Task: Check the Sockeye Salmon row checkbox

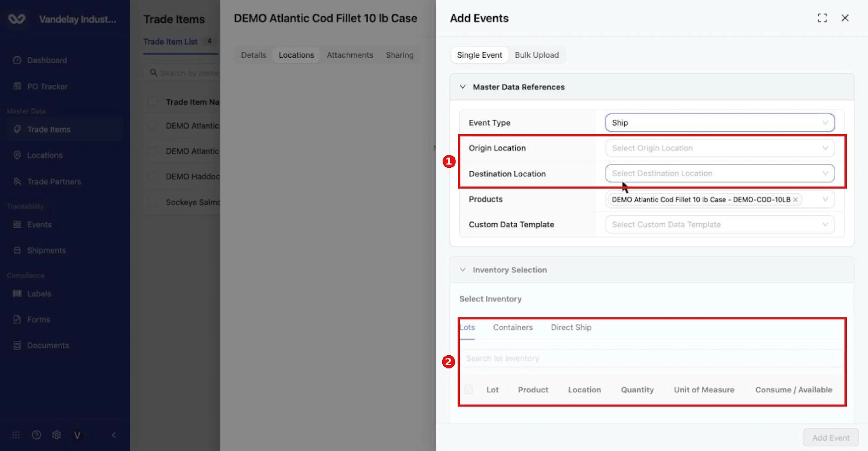Action: 153,202
